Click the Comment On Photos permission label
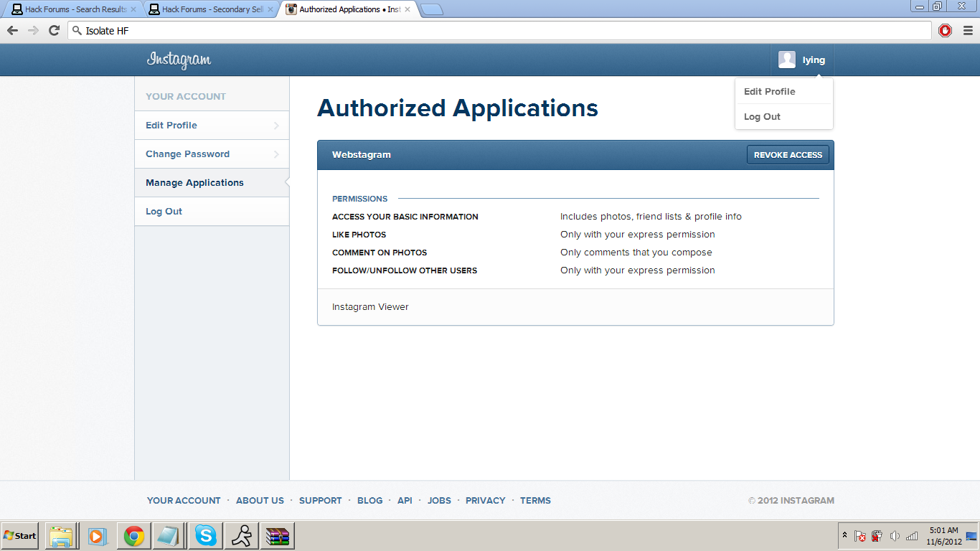The width and height of the screenshot is (980, 551). pyautogui.click(x=380, y=253)
